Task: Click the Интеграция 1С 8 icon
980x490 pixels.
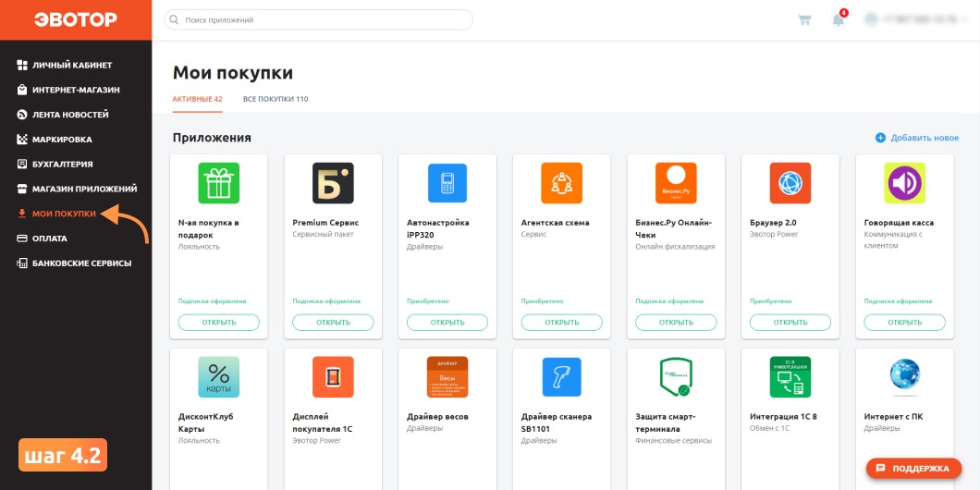Action: 790,377
